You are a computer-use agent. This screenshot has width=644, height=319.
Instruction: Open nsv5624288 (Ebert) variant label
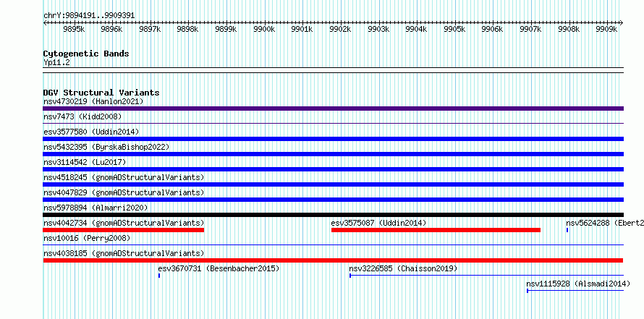(605, 223)
